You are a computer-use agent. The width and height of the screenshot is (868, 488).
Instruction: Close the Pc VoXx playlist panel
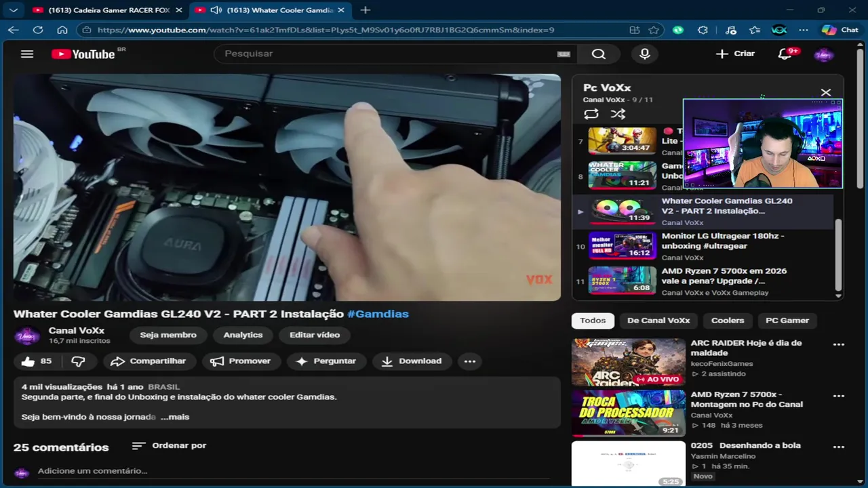coord(825,92)
